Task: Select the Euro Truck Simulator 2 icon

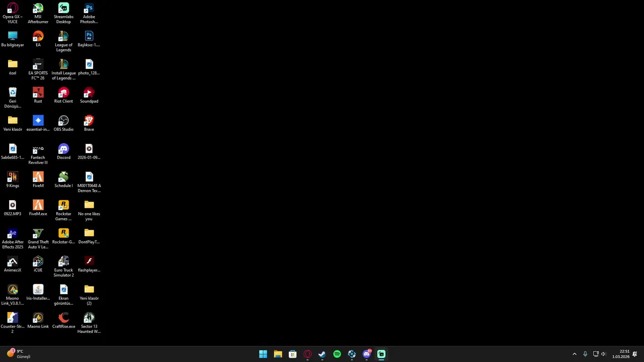Action: [x=63, y=267]
